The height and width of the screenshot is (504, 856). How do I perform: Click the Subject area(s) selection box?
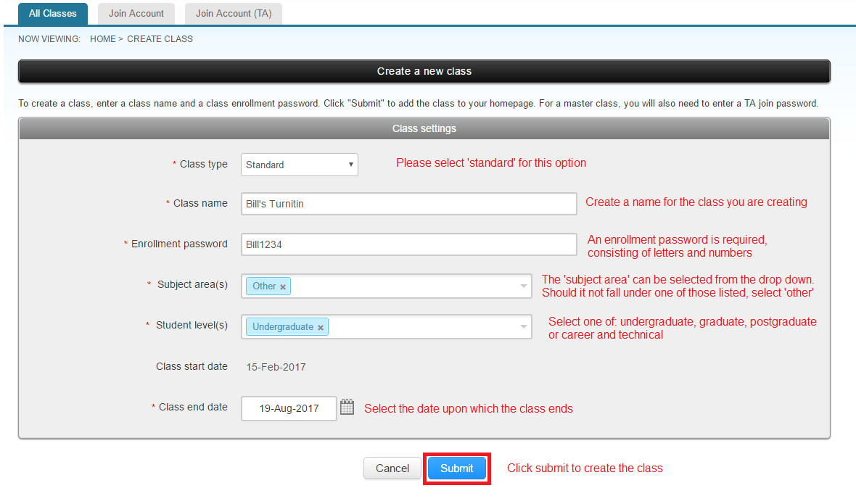coord(406,286)
